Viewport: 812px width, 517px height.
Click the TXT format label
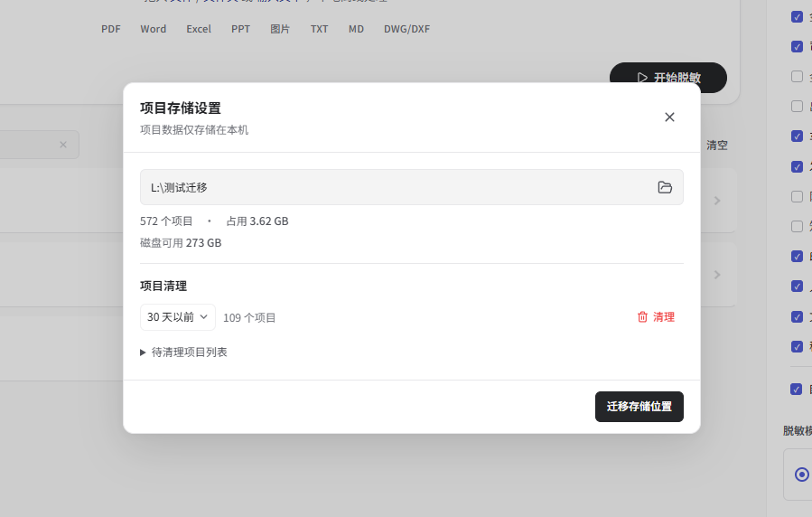click(x=319, y=29)
